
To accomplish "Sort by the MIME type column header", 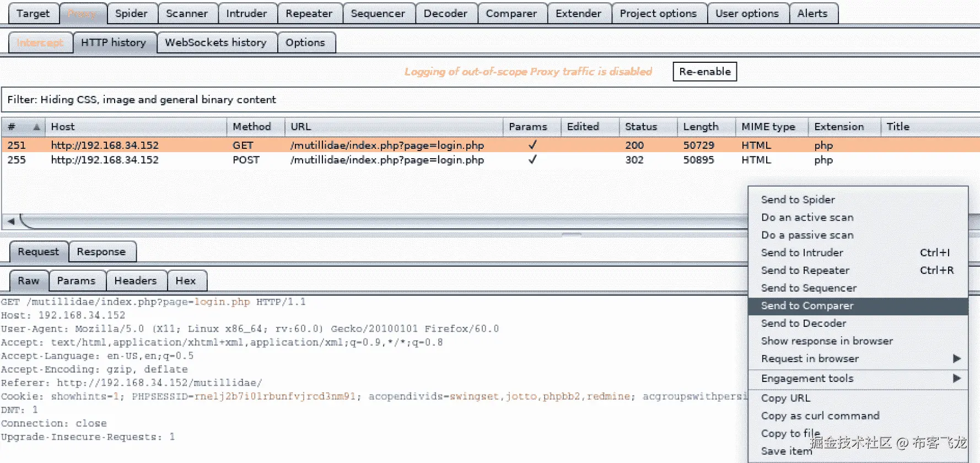I will [772, 127].
